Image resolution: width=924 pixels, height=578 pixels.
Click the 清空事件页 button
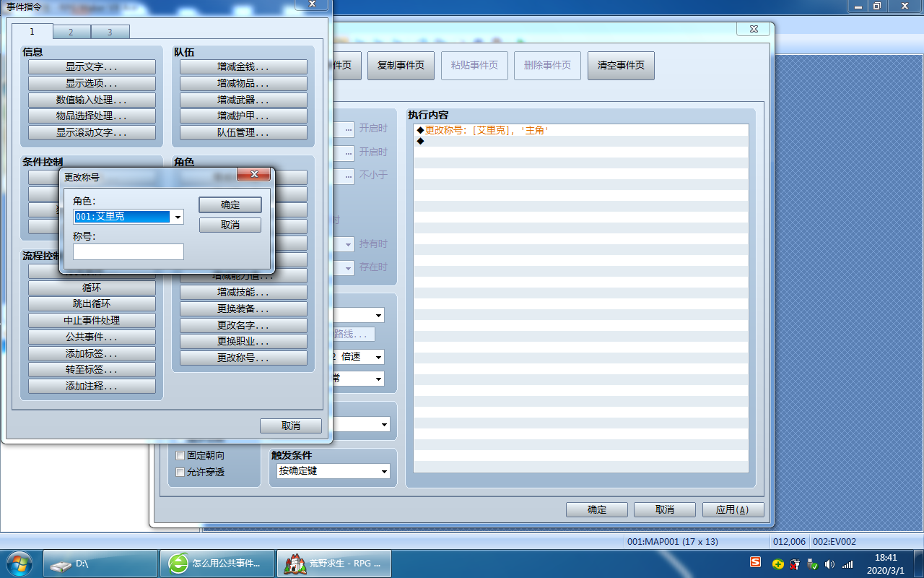621,66
